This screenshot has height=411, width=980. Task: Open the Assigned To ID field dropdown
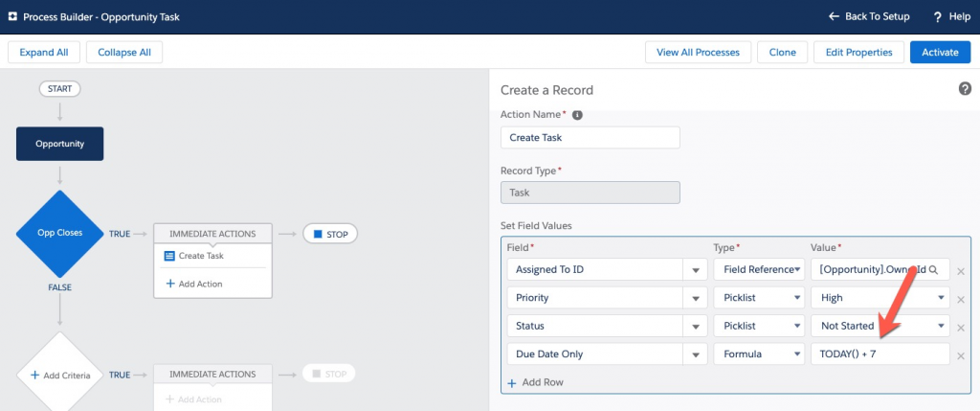[x=696, y=270]
